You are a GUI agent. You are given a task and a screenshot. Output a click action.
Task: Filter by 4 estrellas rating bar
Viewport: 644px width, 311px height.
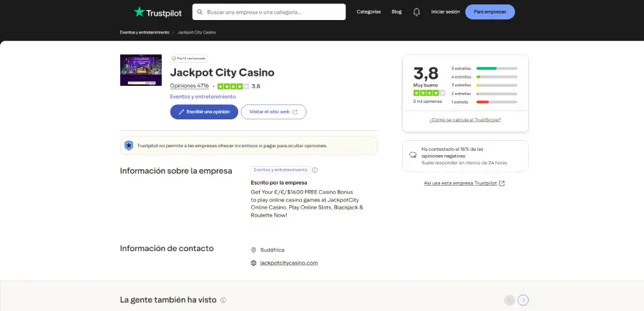[484, 76]
